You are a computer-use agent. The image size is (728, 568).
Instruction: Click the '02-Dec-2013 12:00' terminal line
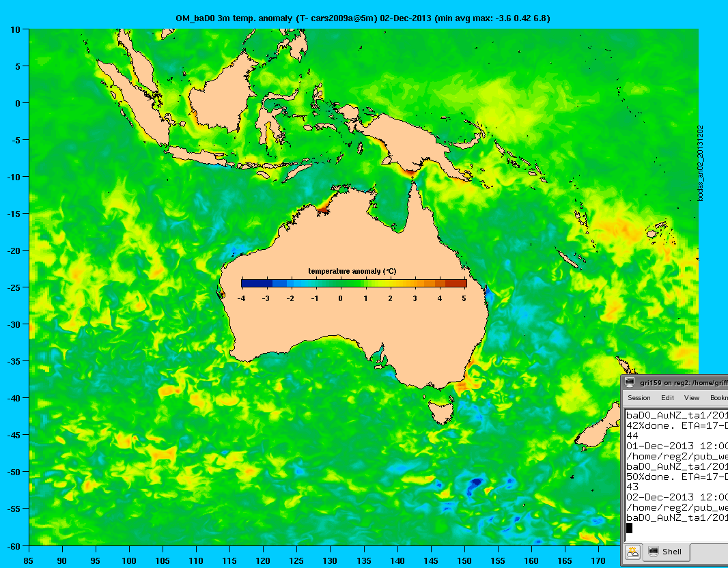click(x=677, y=497)
